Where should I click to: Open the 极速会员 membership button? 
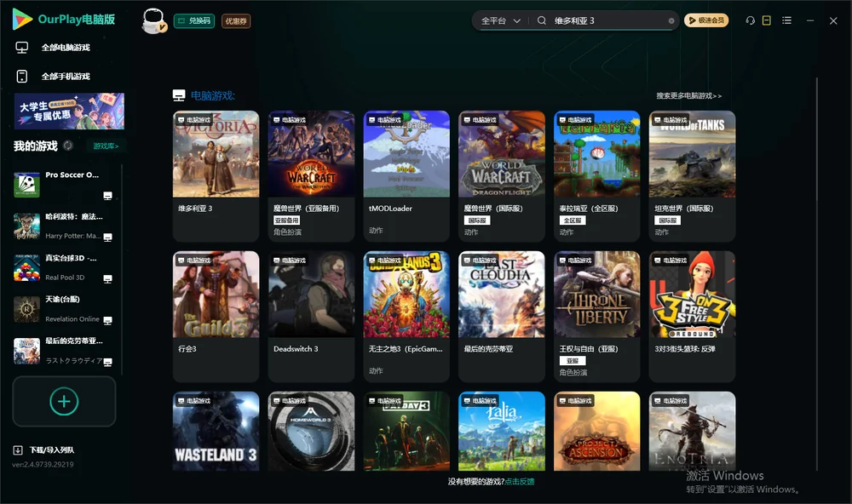coord(706,20)
